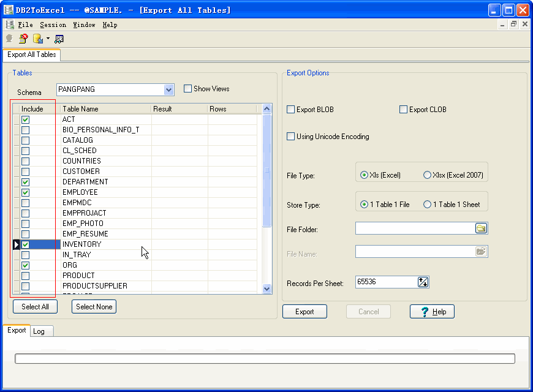Click the export database toolbar icon
Image resolution: width=533 pixels, height=392 pixels.
click(38, 39)
